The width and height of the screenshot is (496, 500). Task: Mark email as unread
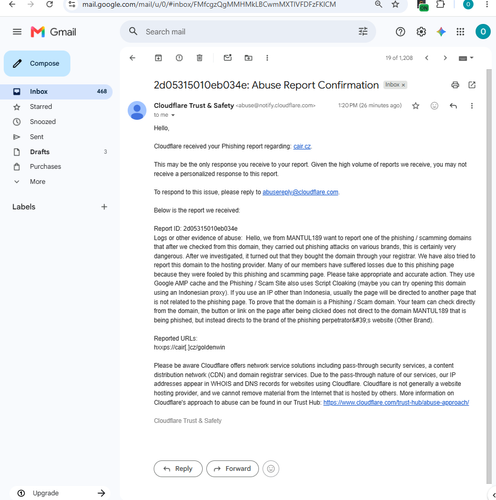[228, 58]
